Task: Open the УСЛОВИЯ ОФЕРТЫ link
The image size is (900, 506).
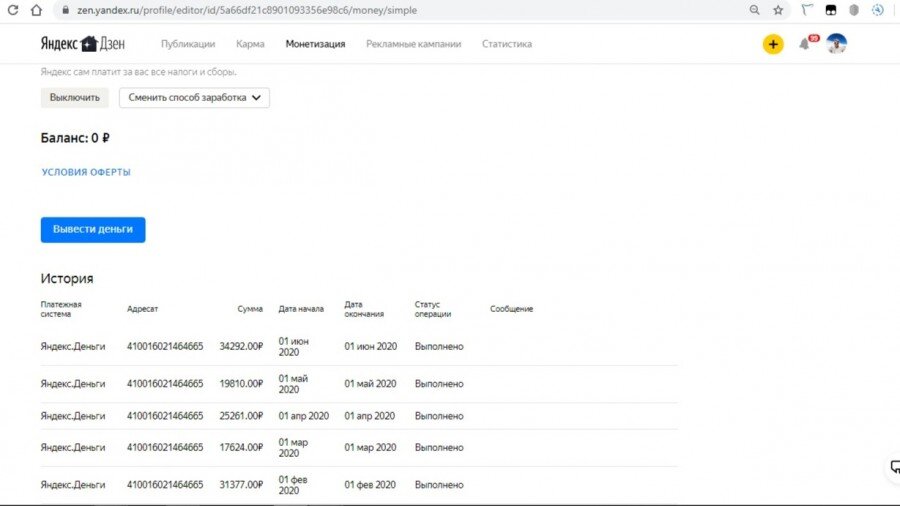Action: pos(86,172)
